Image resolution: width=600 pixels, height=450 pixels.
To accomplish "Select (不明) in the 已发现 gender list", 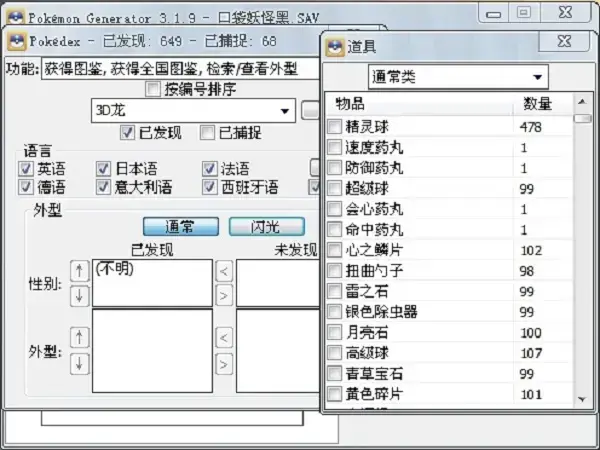I will click(114, 269).
